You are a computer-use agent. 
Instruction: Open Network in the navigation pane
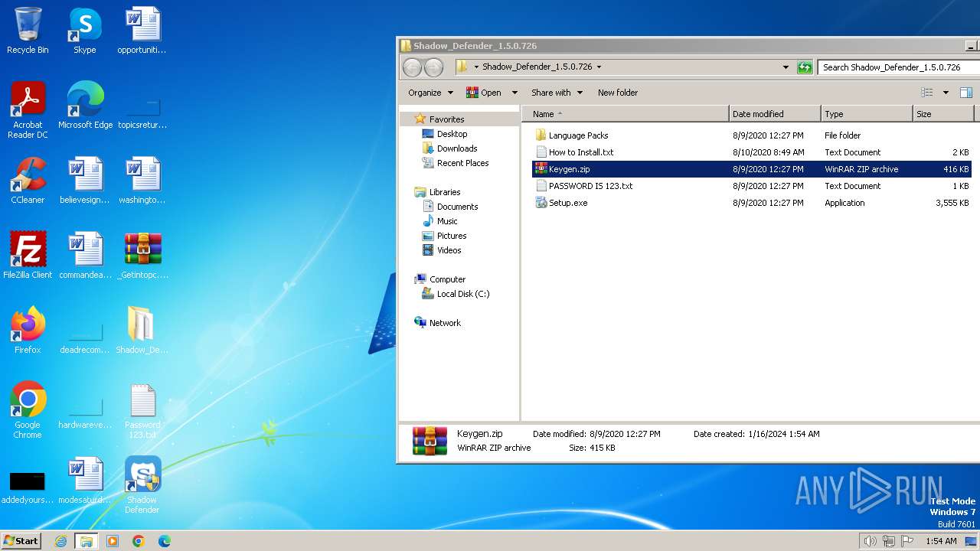point(445,323)
